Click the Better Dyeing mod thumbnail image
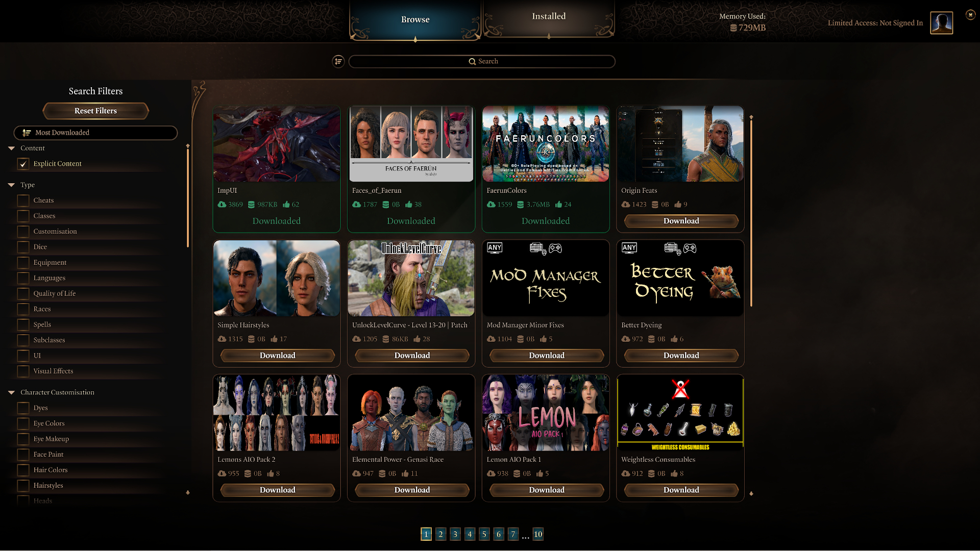 click(x=680, y=278)
